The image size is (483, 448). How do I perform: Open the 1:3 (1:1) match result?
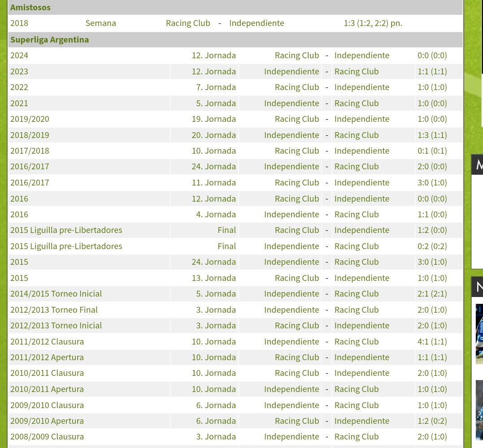[432, 135]
